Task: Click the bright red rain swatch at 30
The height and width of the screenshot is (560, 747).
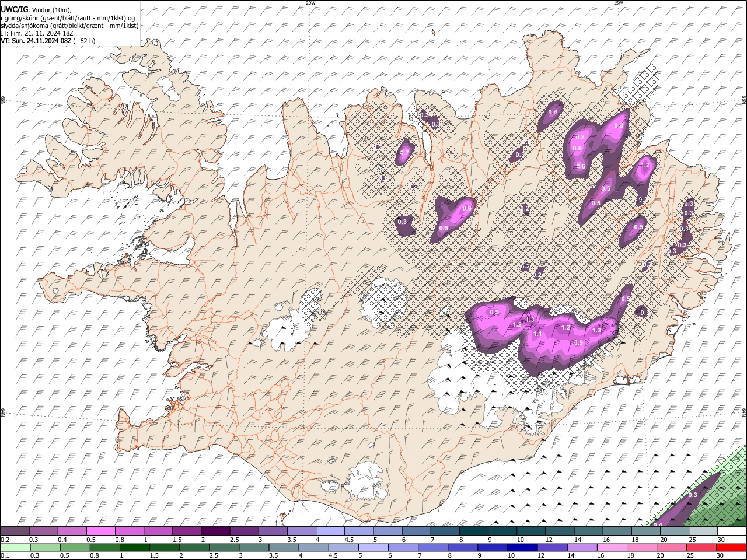Action: (731, 547)
